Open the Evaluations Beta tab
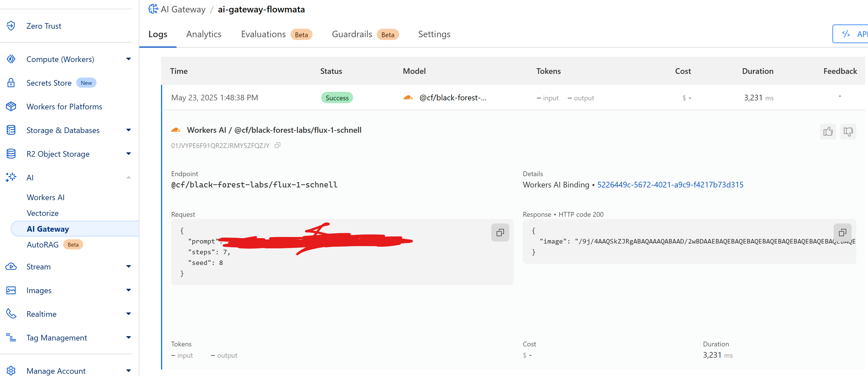 [x=276, y=34]
